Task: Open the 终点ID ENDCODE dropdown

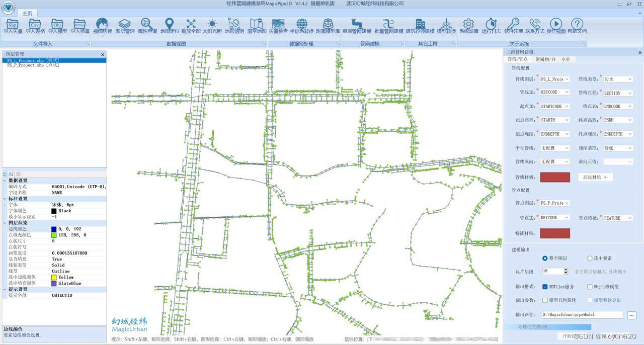Action: (x=618, y=107)
